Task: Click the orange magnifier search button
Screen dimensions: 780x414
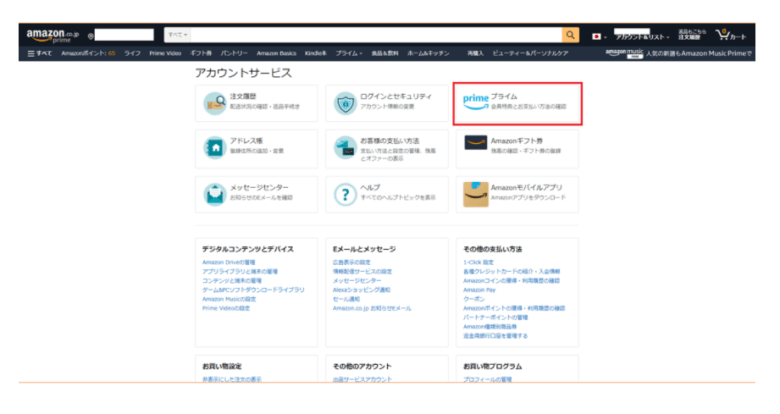Action: pos(570,35)
